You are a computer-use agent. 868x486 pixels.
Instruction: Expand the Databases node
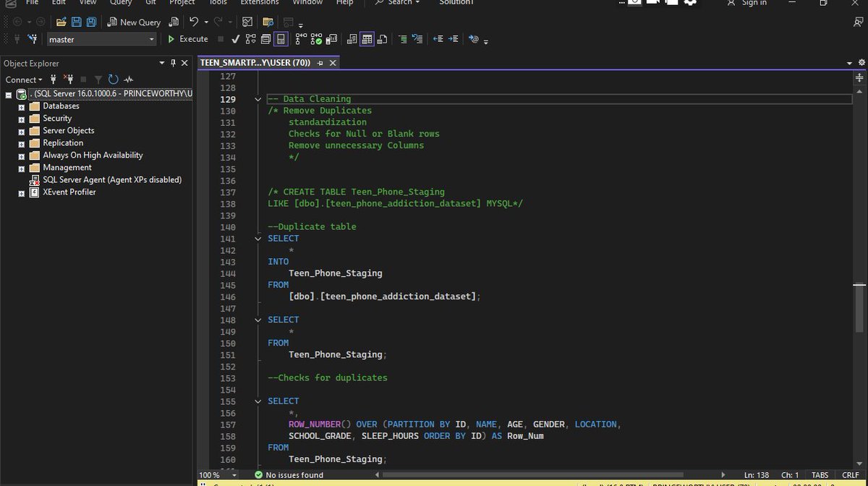coord(22,106)
